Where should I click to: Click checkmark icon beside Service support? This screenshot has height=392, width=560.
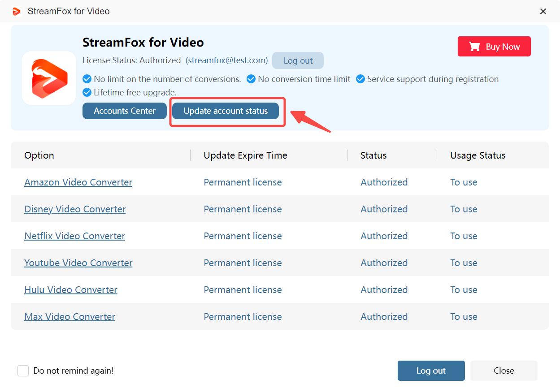pos(360,79)
